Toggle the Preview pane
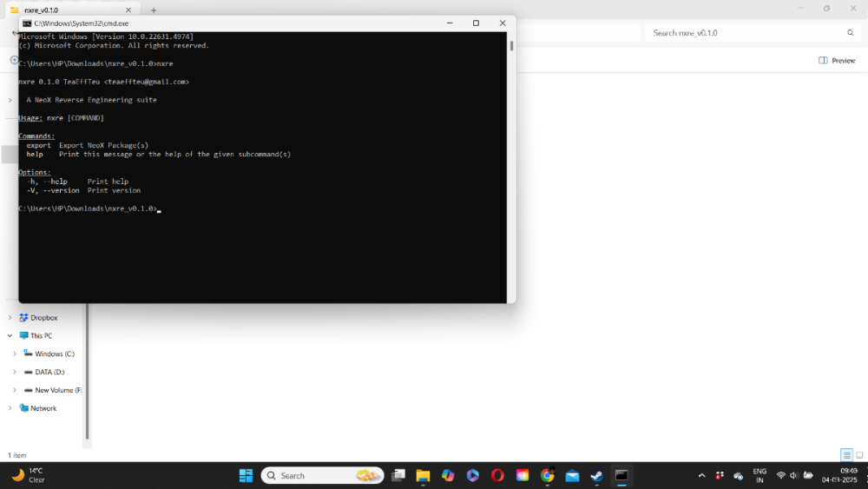Viewport: 868px width, 489px height. click(837, 61)
